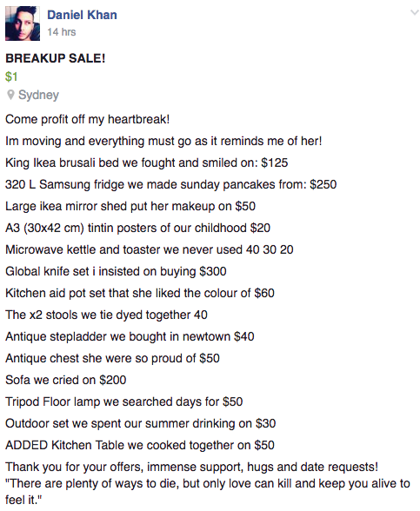Click the King Ikea brusali bed line
The height and width of the screenshot is (511, 420).
click(x=147, y=163)
